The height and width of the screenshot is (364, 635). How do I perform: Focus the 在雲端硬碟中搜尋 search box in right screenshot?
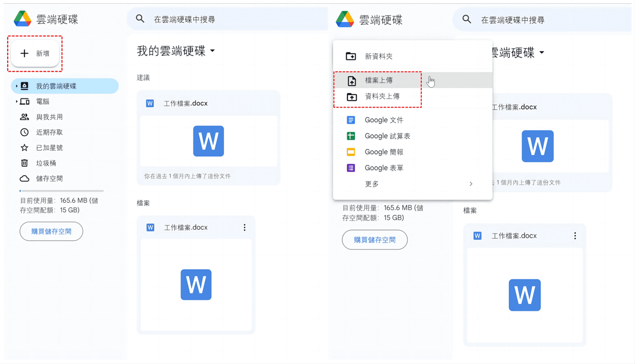point(543,19)
